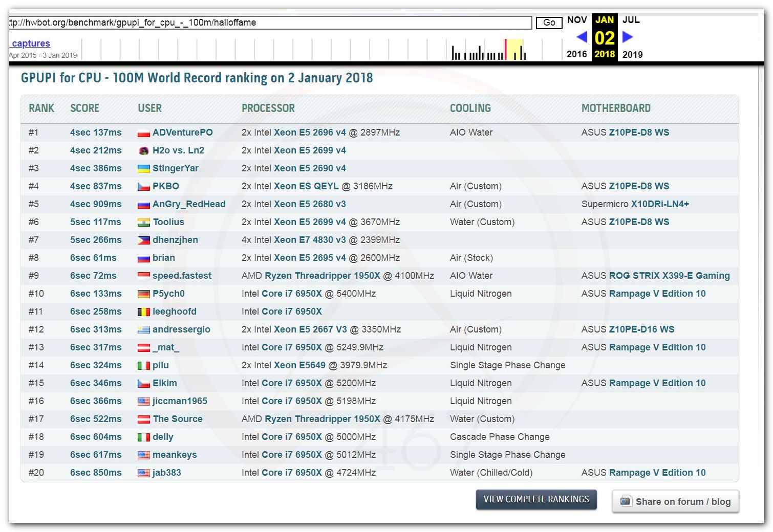This screenshot has height=532, width=773.
Task: Click jab383's US flag icon
Action: (x=144, y=473)
